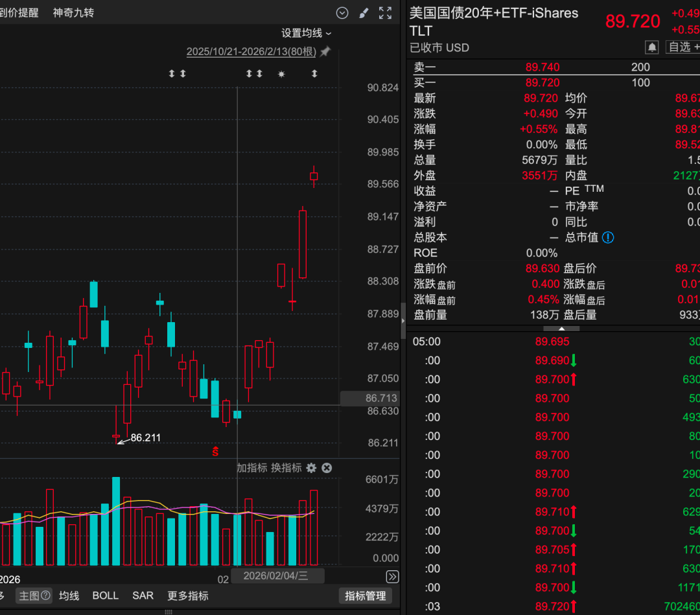This screenshot has width=700, height=615.
Task: Open the circled dropdown arrow icon
Action: (342, 13)
